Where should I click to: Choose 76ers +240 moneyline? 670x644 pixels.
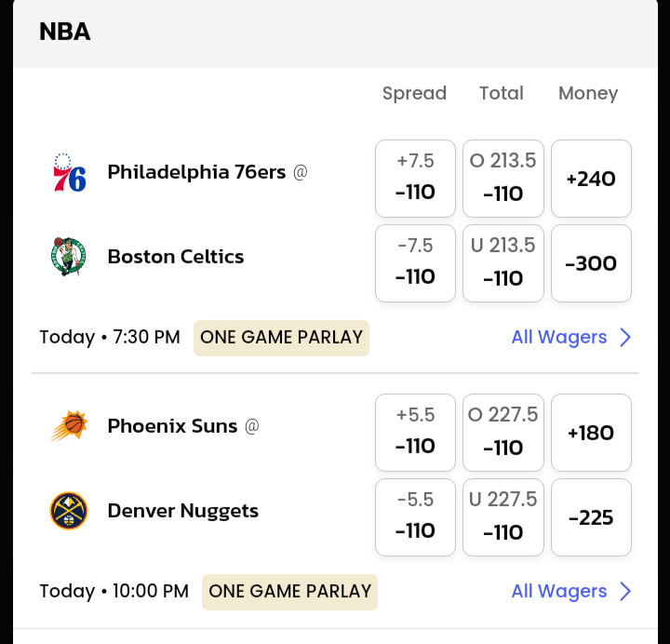coord(591,178)
